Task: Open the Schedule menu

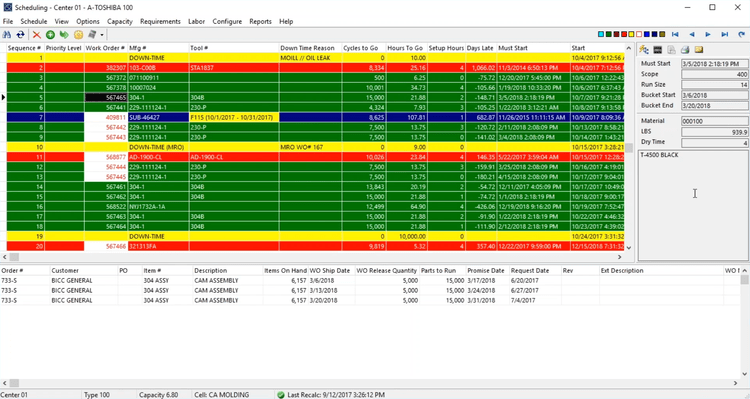Action: 33,22
